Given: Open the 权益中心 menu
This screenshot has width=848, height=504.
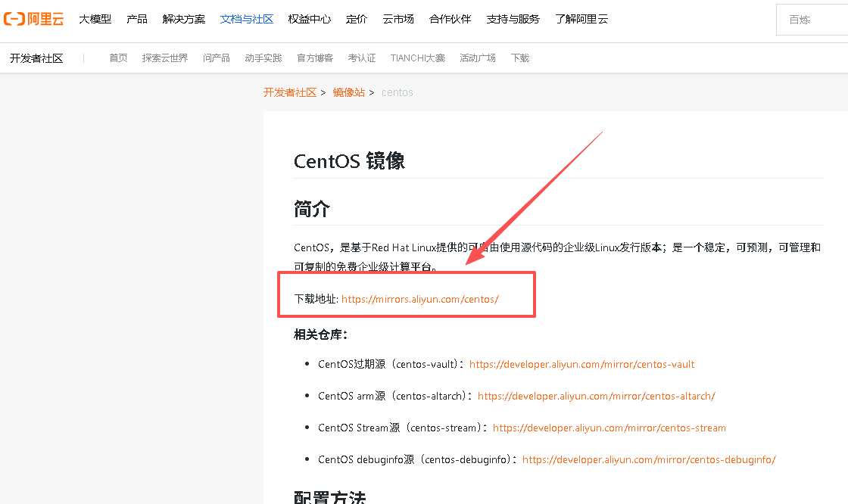Looking at the screenshot, I should tap(310, 19).
